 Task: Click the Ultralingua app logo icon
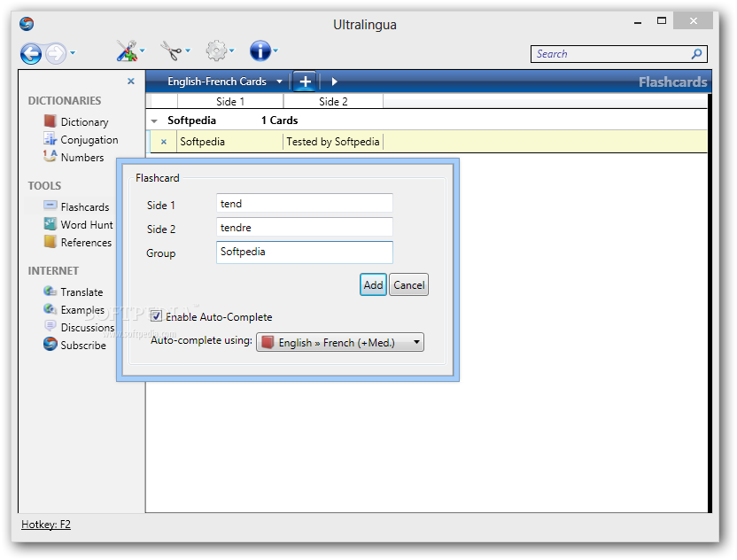[27, 24]
